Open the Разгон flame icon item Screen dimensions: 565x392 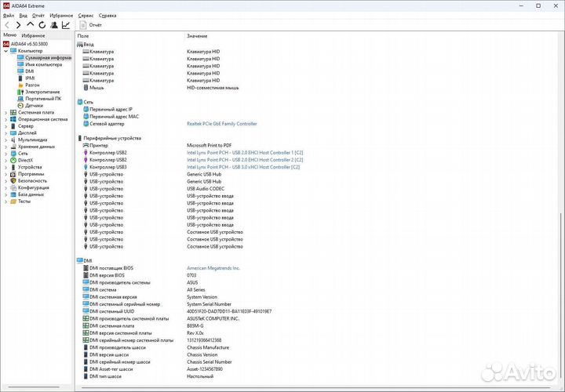(x=20, y=85)
